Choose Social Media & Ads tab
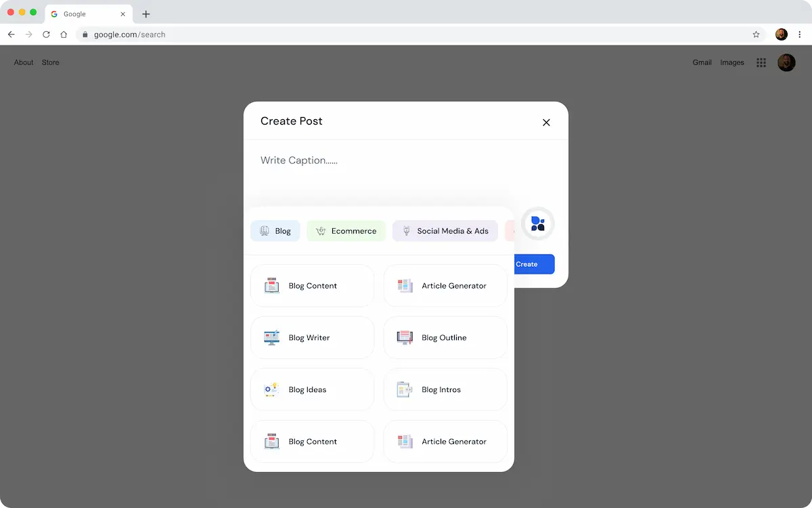Viewport: 812px width, 508px height. pyautogui.click(x=445, y=231)
